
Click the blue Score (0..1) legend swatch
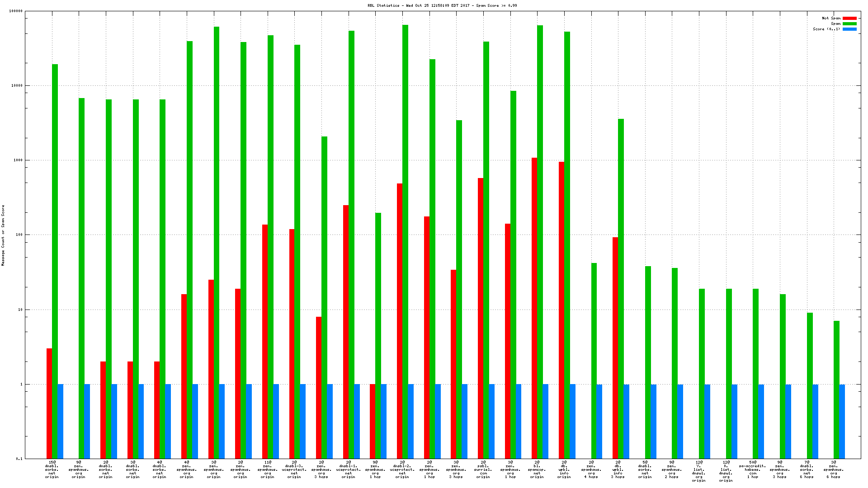coord(849,29)
